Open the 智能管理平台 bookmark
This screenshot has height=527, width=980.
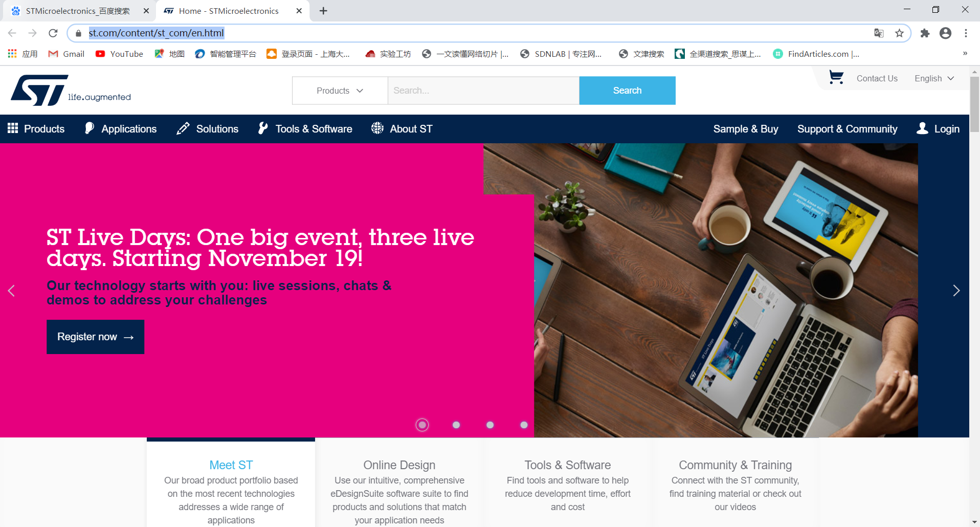[226, 54]
